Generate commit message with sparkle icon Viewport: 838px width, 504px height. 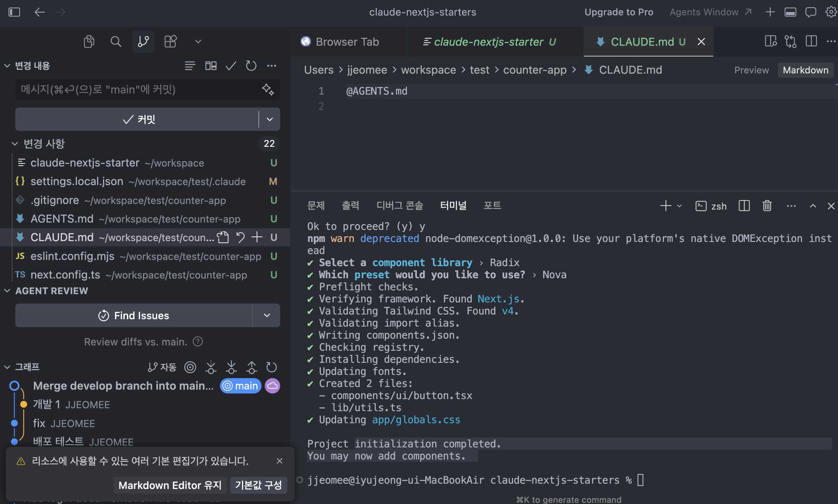[268, 89]
